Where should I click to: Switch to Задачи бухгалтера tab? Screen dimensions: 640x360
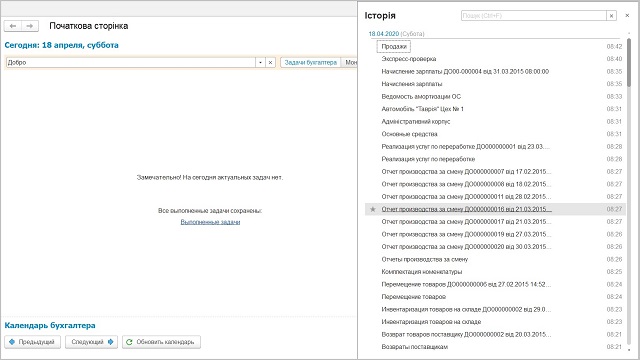pyautogui.click(x=311, y=62)
